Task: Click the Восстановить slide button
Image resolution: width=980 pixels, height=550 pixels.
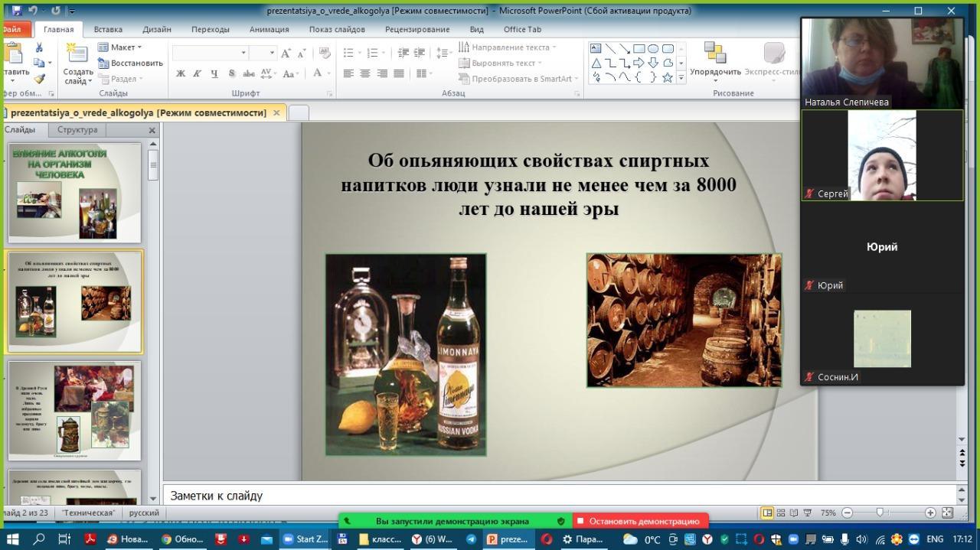Action: (131, 63)
